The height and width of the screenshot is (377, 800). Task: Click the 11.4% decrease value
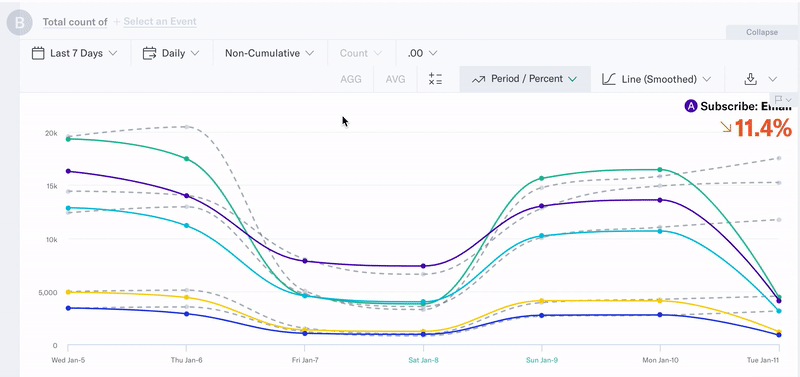[x=763, y=128]
